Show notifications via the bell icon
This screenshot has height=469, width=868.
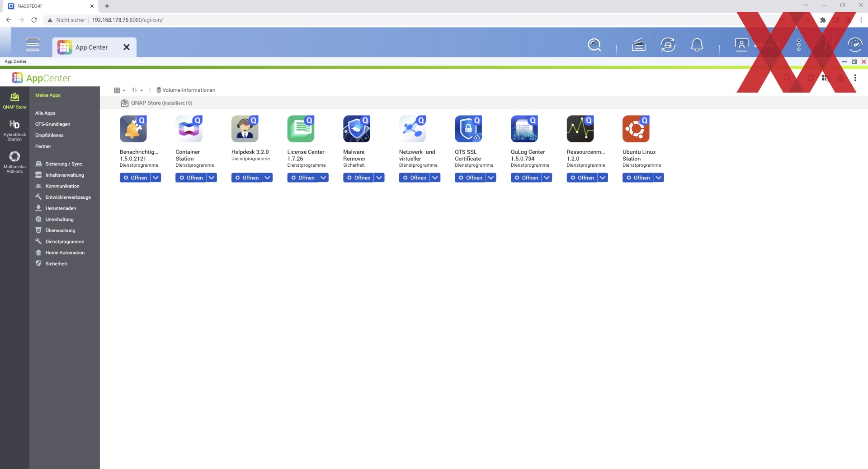click(697, 45)
